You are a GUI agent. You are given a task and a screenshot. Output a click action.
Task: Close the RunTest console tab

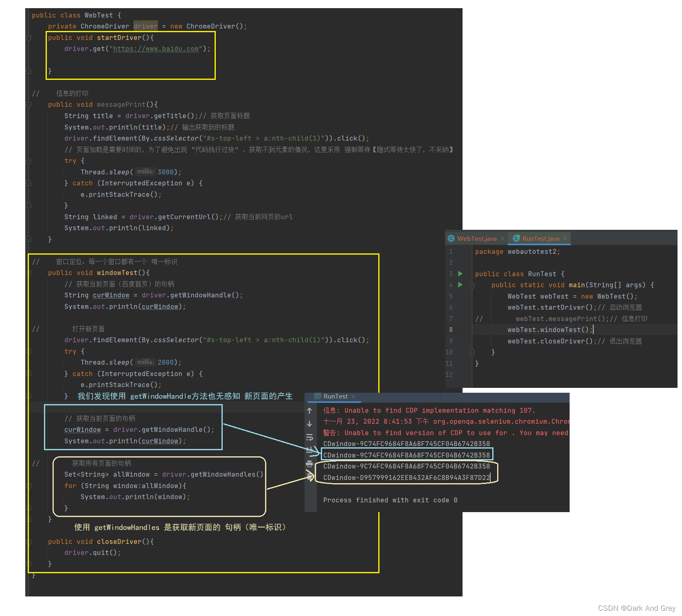point(353,396)
